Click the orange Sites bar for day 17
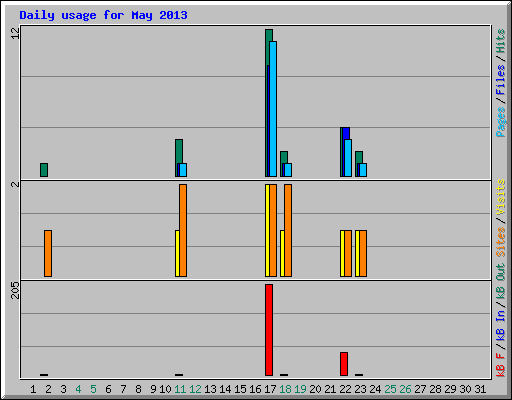 [x=273, y=230]
